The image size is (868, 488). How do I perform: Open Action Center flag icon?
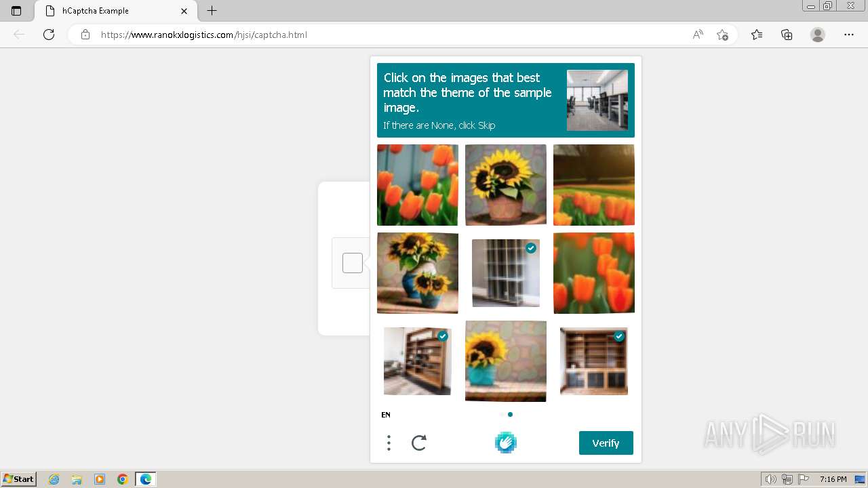804,479
